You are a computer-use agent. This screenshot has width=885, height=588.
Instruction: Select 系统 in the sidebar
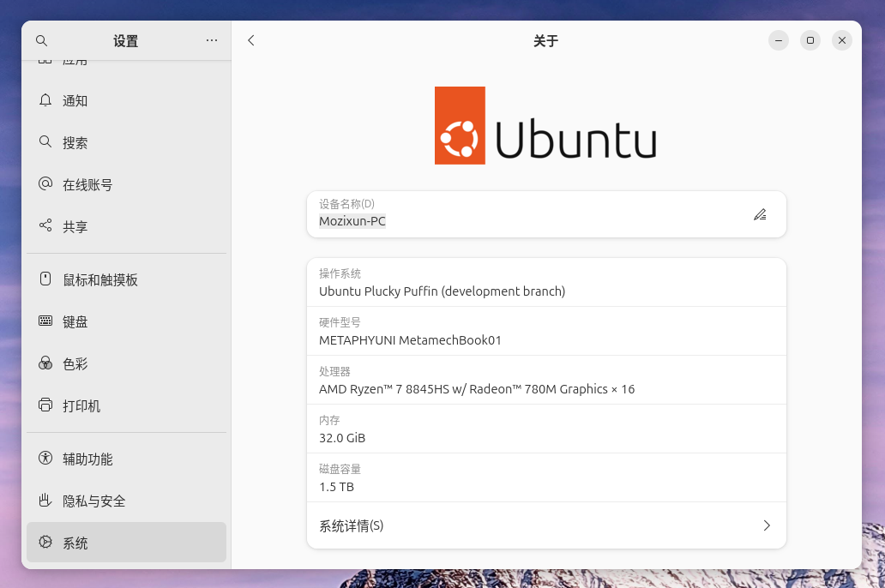coord(126,543)
